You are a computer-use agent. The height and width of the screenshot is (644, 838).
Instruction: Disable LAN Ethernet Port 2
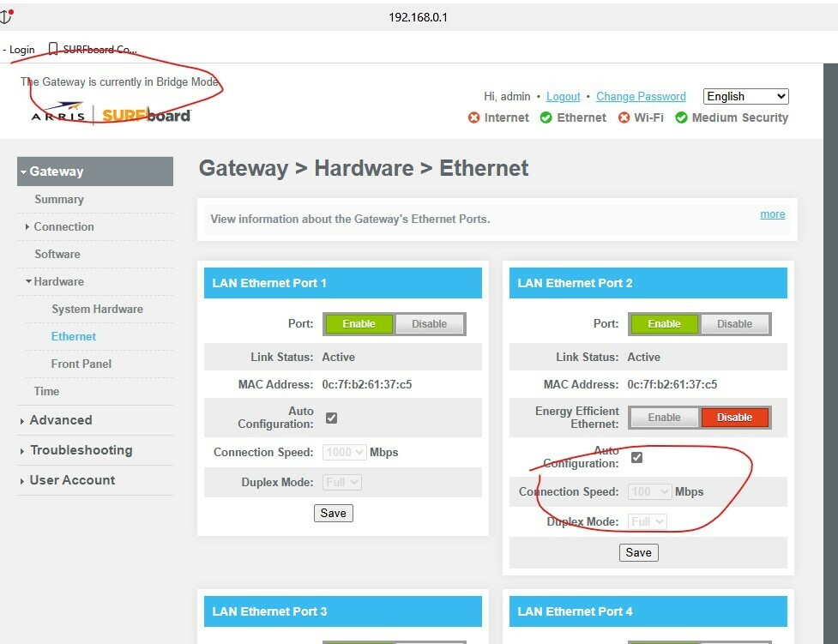[x=734, y=324]
